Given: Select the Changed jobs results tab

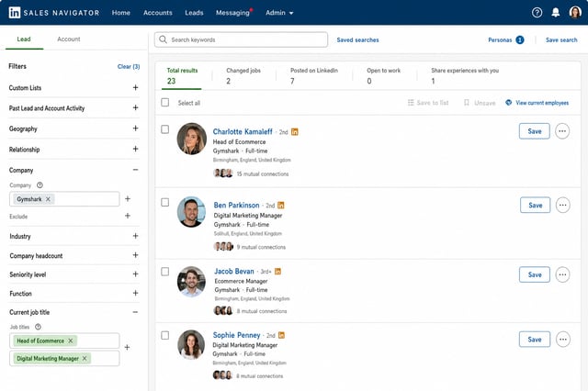Looking at the screenshot, I should click(x=243, y=75).
